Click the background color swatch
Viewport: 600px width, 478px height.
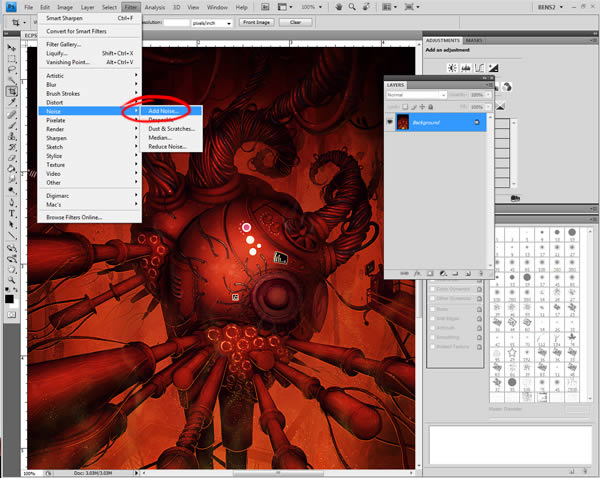pyautogui.click(x=15, y=305)
